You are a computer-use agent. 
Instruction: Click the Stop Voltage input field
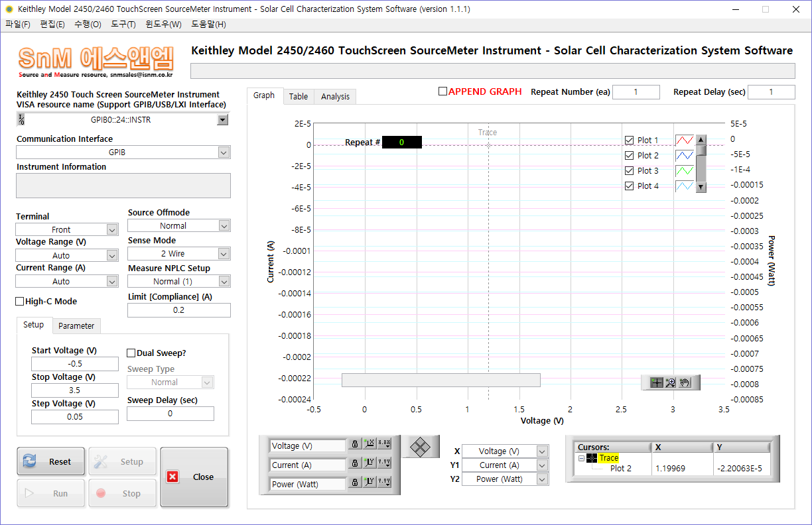75,390
